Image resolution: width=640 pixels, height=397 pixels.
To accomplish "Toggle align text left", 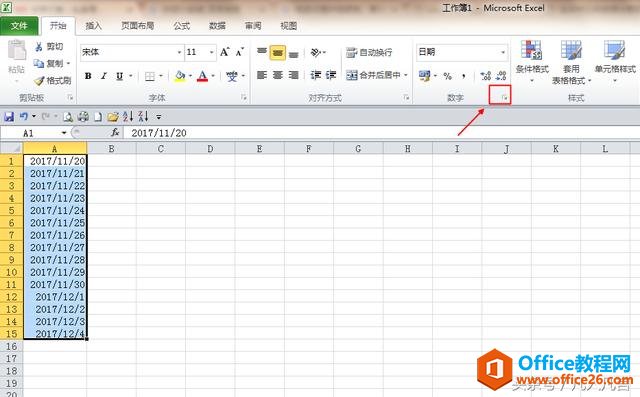I will click(x=262, y=75).
